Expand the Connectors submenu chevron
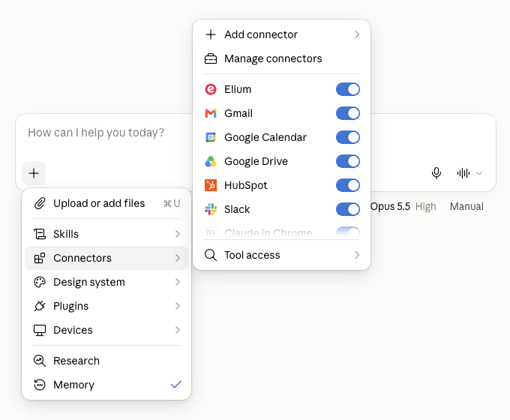 point(178,258)
